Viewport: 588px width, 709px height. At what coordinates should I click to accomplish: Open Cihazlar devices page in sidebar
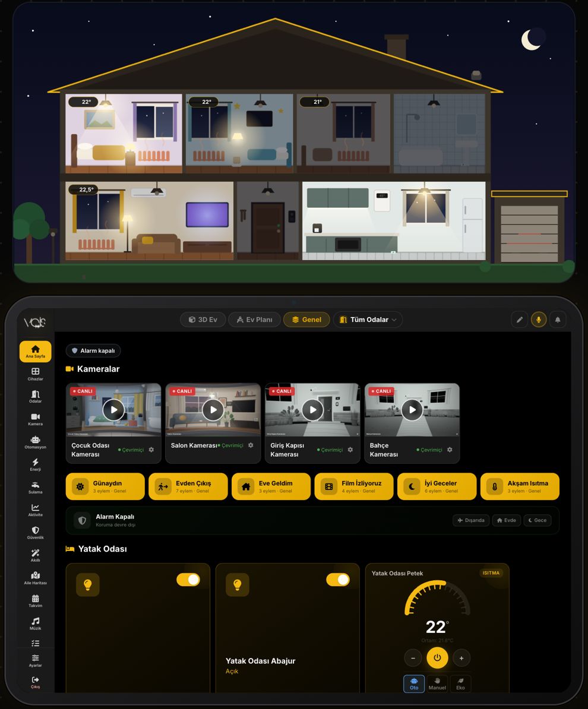pos(35,374)
